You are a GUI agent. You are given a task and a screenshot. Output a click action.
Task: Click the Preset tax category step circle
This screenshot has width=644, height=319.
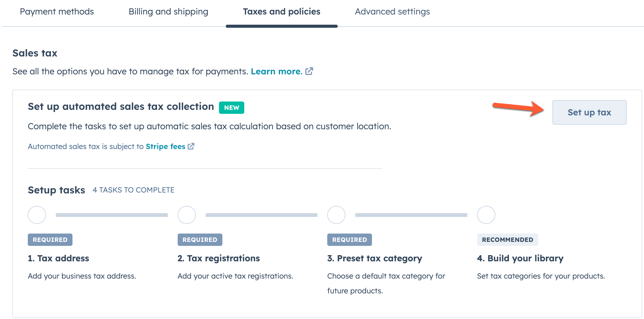tap(336, 215)
